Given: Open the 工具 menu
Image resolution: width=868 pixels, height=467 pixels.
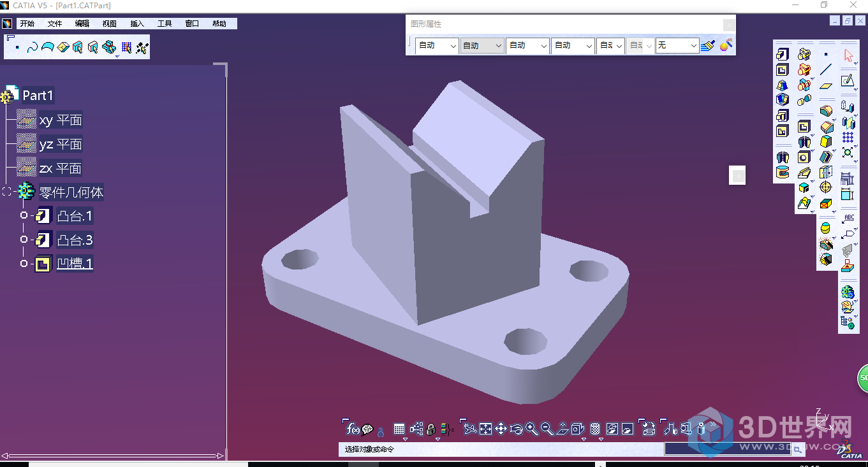Looking at the screenshot, I should [165, 24].
